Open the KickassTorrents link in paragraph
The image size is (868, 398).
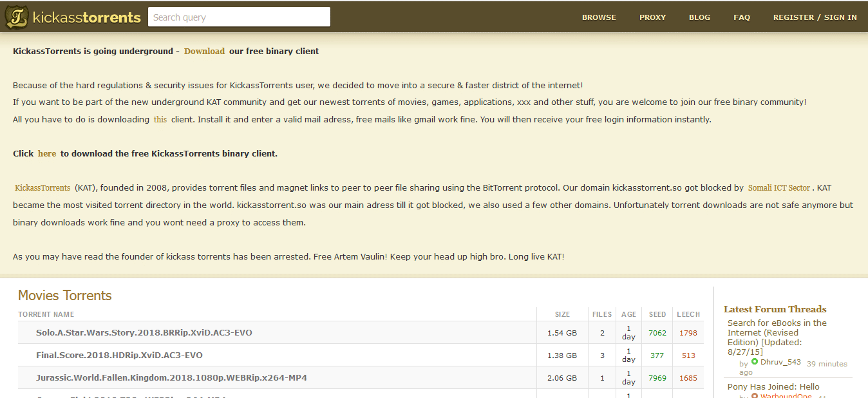tap(42, 188)
